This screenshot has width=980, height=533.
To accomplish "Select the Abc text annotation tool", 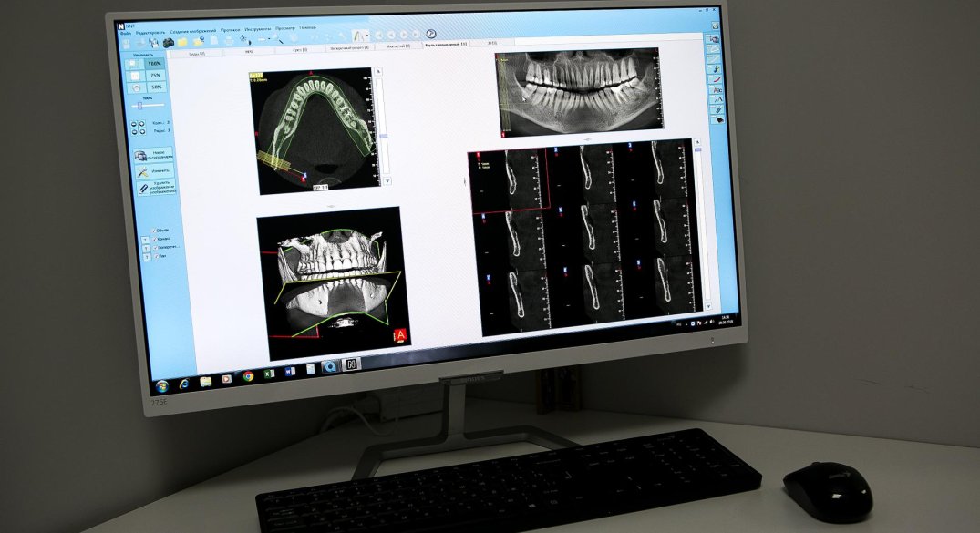I will (717, 90).
